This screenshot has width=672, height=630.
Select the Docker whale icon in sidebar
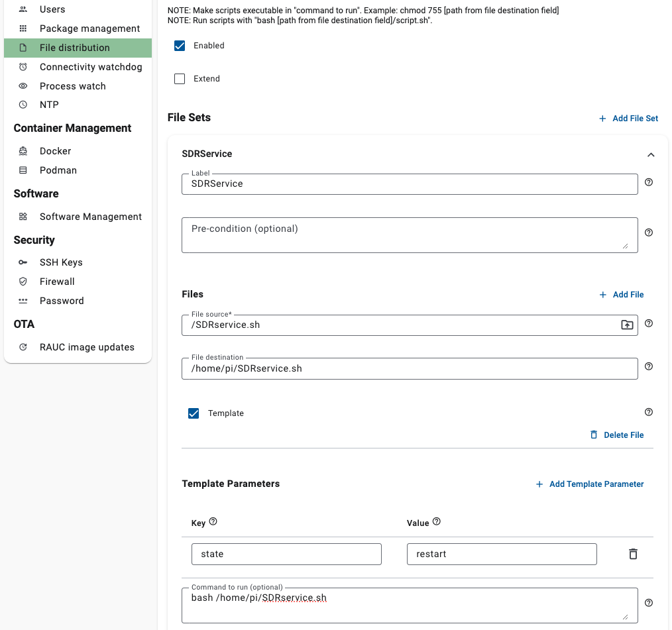[23, 150]
